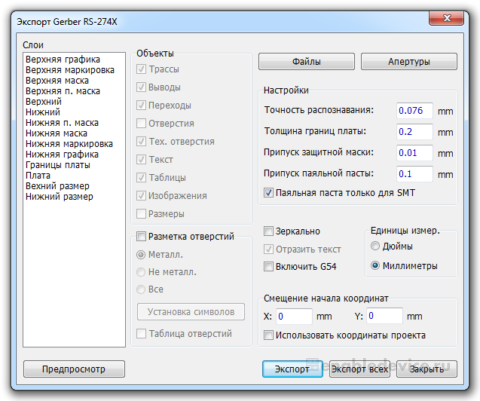Enable "Разметка отверстий" checkbox

click(141, 236)
